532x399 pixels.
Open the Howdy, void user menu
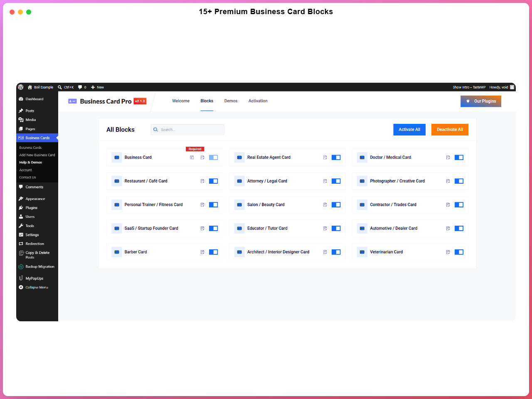coord(502,87)
